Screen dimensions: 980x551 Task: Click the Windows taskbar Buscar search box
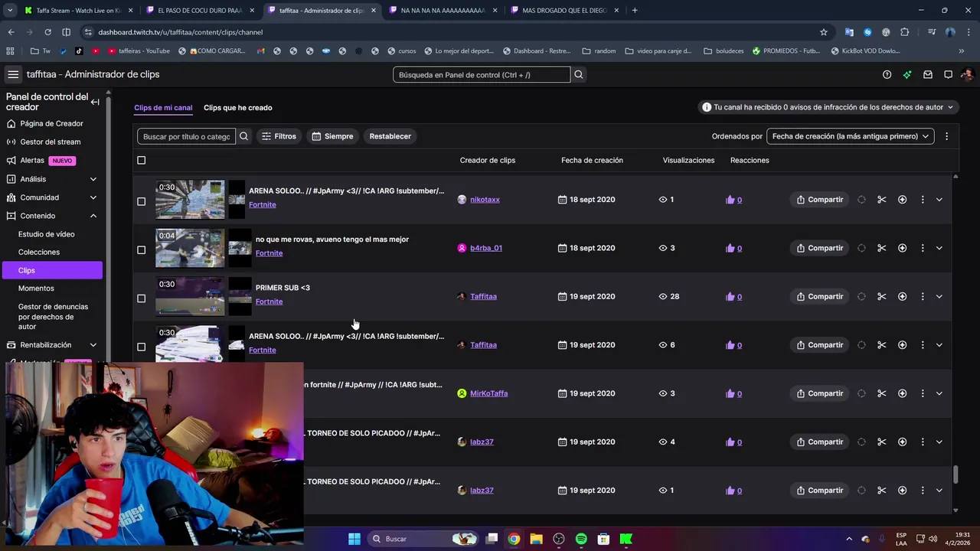coord(423,539)
